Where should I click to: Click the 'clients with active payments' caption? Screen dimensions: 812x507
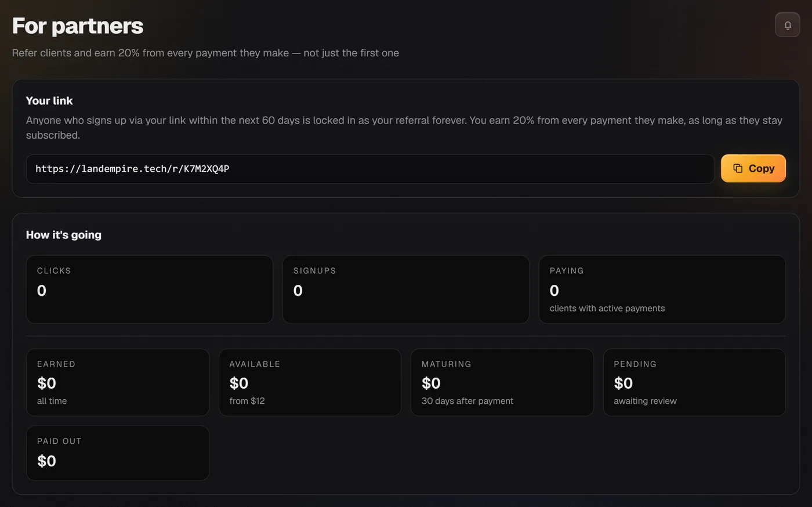click(607, 308)
